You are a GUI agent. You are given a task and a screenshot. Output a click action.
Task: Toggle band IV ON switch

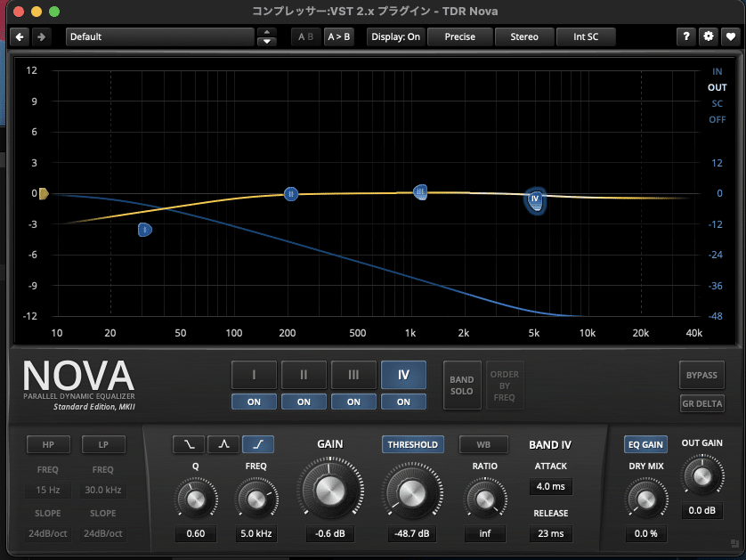click(403, 402)
